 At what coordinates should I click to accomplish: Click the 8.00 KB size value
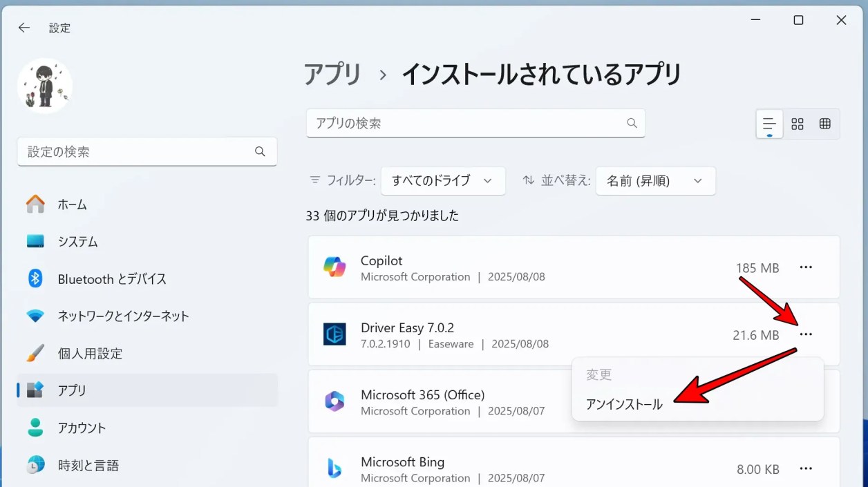[758, 469]
